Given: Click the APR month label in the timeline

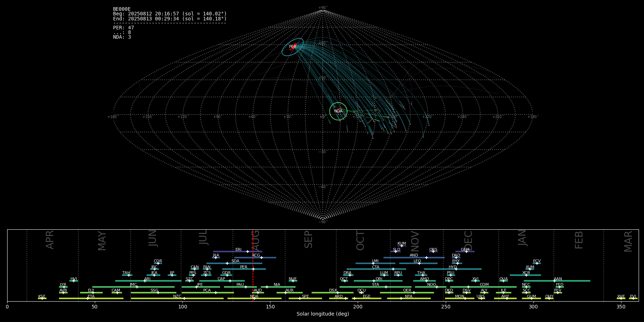Looking at the screenshot, I should 50,240.
